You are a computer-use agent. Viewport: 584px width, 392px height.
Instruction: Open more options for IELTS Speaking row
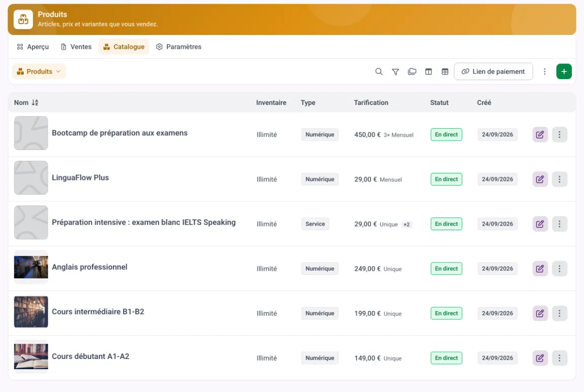click(x=560, y=224)
